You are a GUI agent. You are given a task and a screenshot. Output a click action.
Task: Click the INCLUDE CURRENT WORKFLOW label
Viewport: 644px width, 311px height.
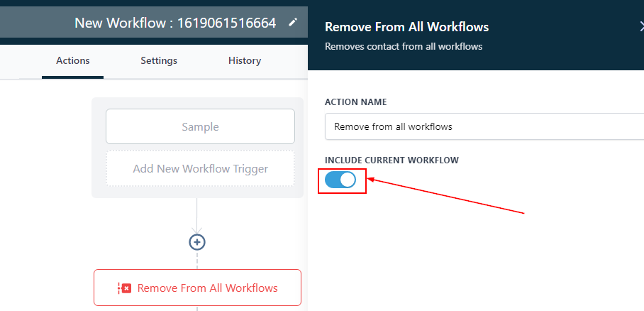click(x=392, y=160)
